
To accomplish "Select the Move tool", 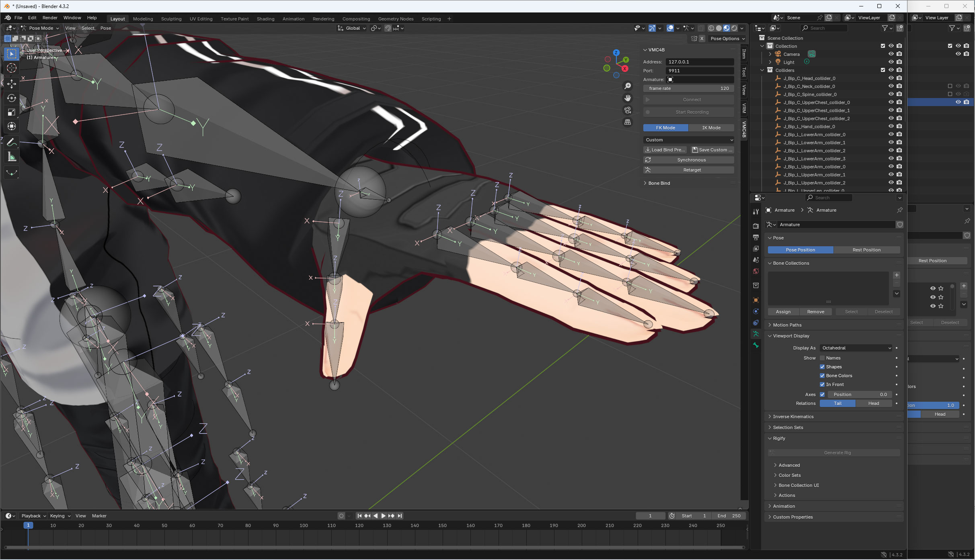I will (12, 83).
